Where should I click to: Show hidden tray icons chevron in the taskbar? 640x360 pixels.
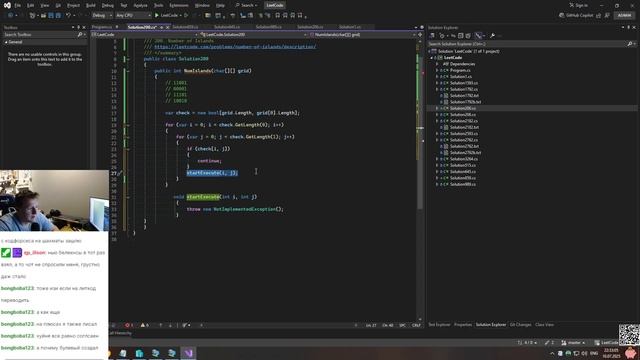(552, 353)
